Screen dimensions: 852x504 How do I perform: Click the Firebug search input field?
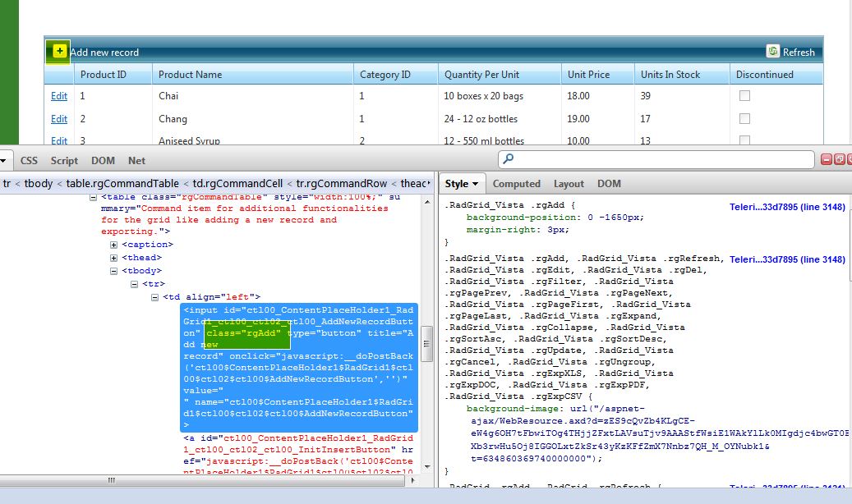tap(657, 159)
